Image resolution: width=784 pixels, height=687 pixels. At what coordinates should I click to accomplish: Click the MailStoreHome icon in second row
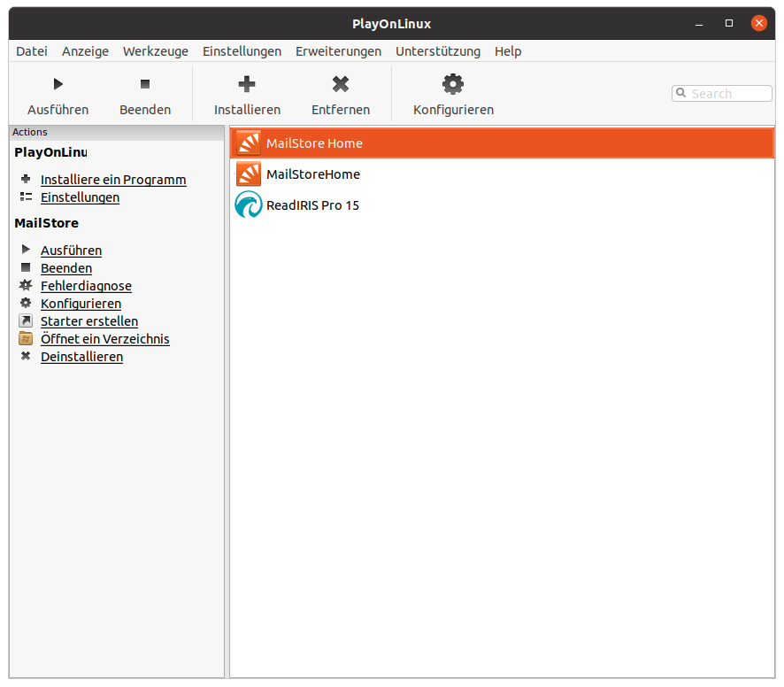click(249, 174)
